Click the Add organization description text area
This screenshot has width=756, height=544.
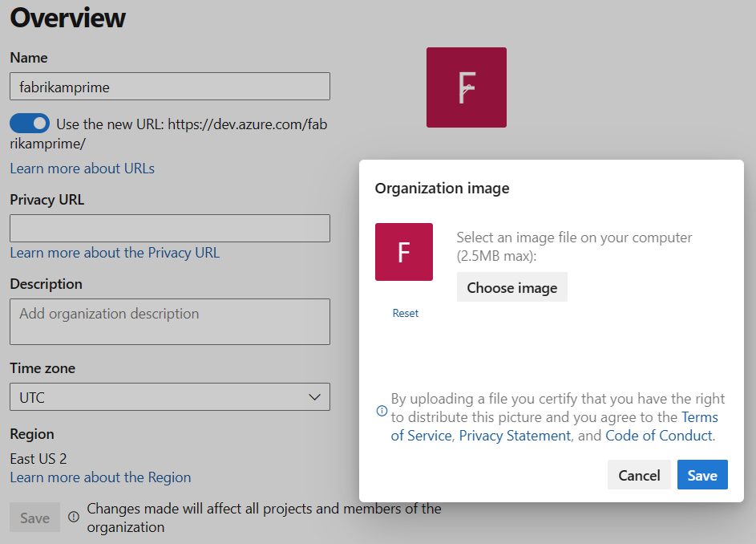(x=169, y=322)
